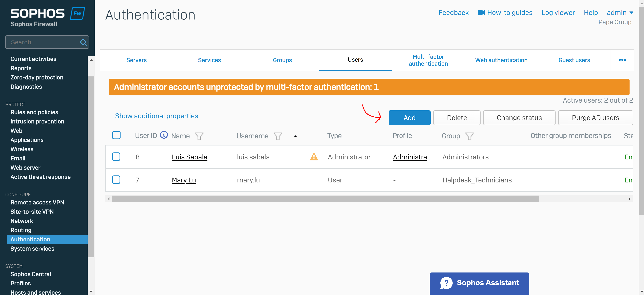Click the sidebar scroll down arrow
Image resolution: width=644 pixels, height=295 pixels.
(x=91, y=291)
